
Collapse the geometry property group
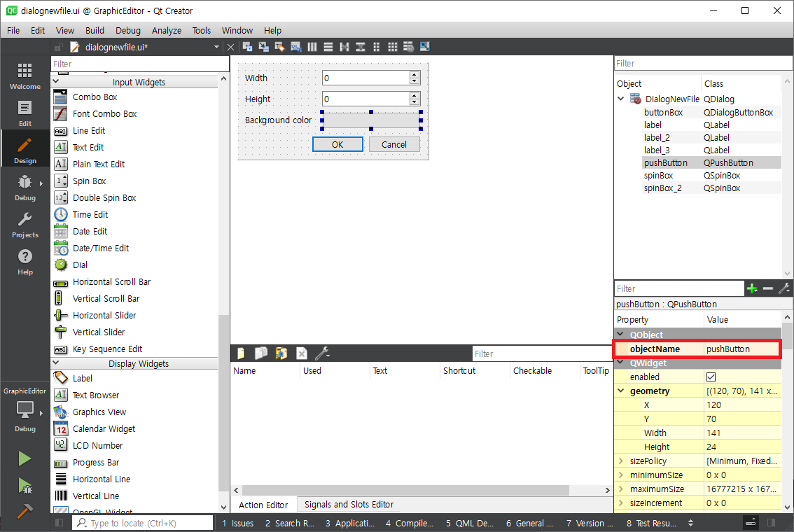click(x=621, y=391)
